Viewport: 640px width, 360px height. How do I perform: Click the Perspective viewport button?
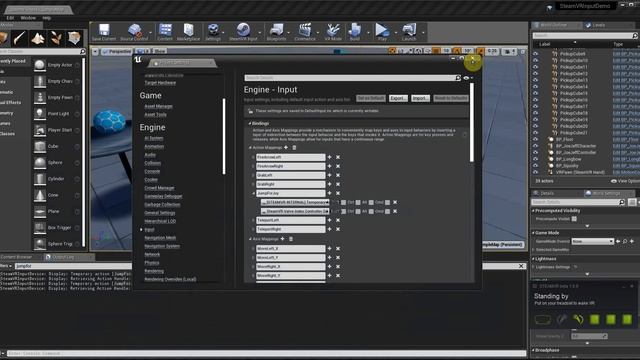tap(117, 52)
